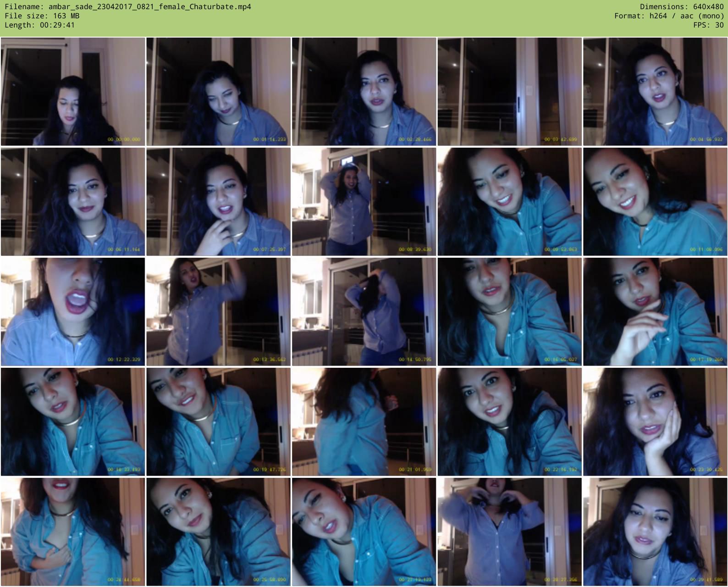The image size is (728, 587).
Task: Click the thumbnail at 00:14:50
Action: tap(364, 312)
